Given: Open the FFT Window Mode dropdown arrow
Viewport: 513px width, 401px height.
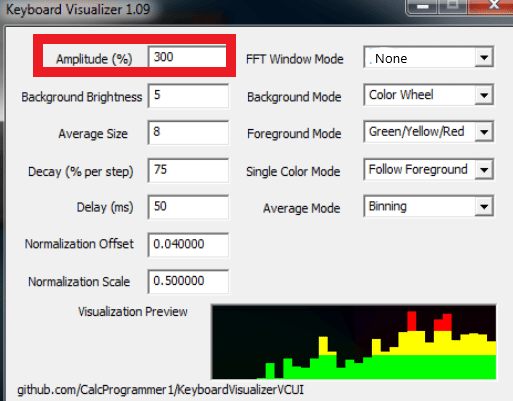Looking at the screenshot, I should coord(484,58).
